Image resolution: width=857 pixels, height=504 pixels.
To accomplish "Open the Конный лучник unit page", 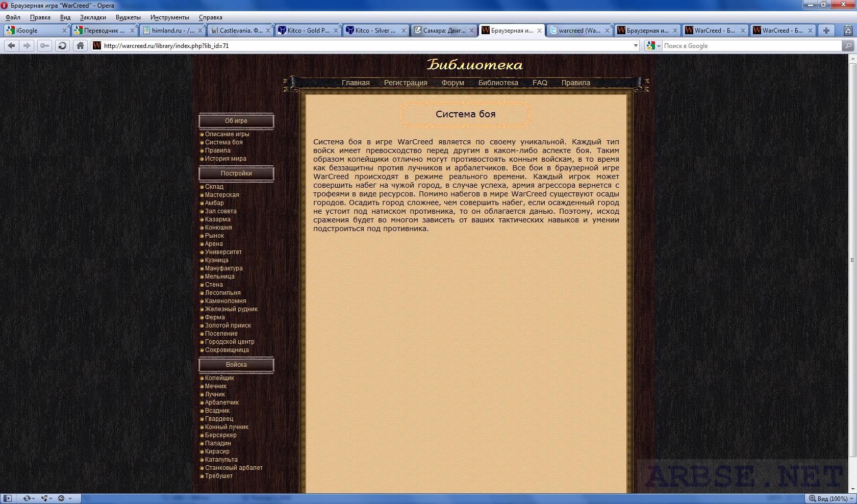I will tap(226, 427).
